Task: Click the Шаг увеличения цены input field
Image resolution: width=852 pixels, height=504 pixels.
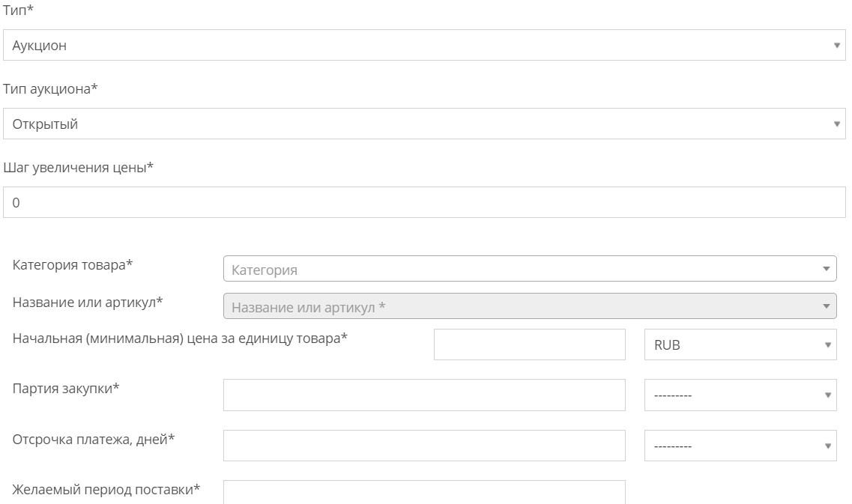Action: tap(424, 203)
